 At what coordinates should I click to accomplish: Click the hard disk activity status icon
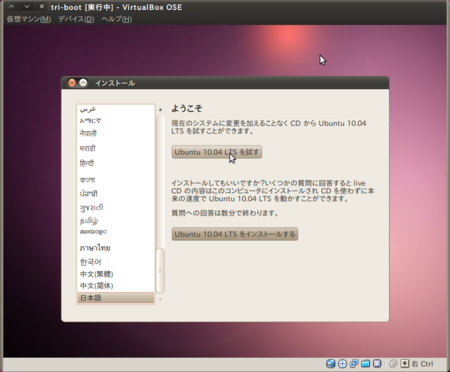point(330,364)
